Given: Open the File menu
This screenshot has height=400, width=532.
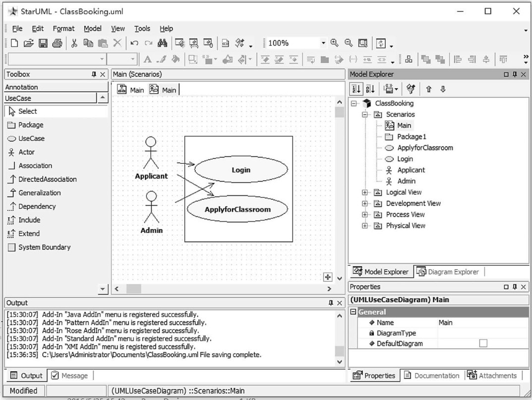Looking at the screenshot, I should 17,28.
